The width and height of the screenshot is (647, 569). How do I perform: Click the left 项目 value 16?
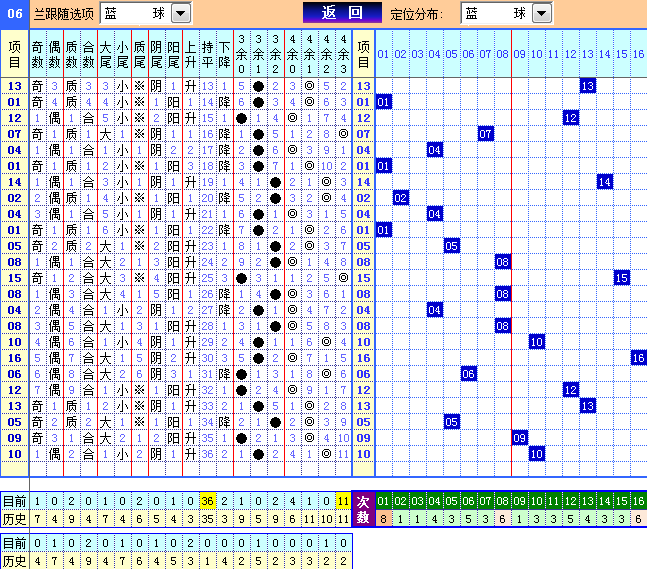click(x=14, y=358)
